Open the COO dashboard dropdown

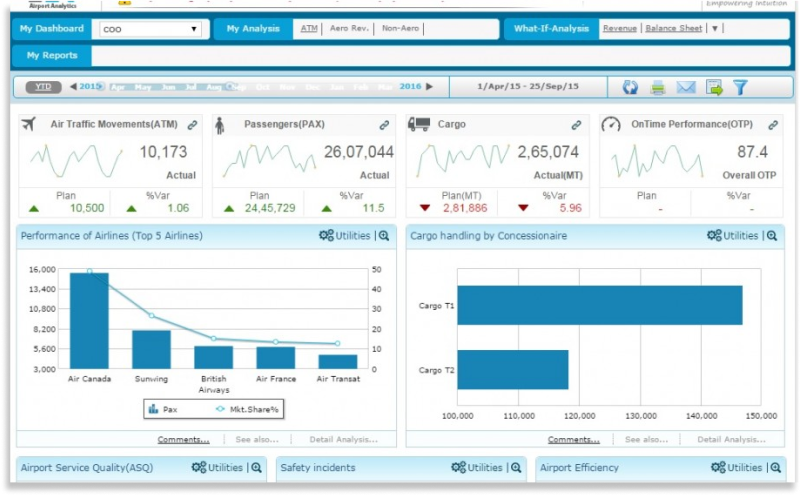pos(150,29)
